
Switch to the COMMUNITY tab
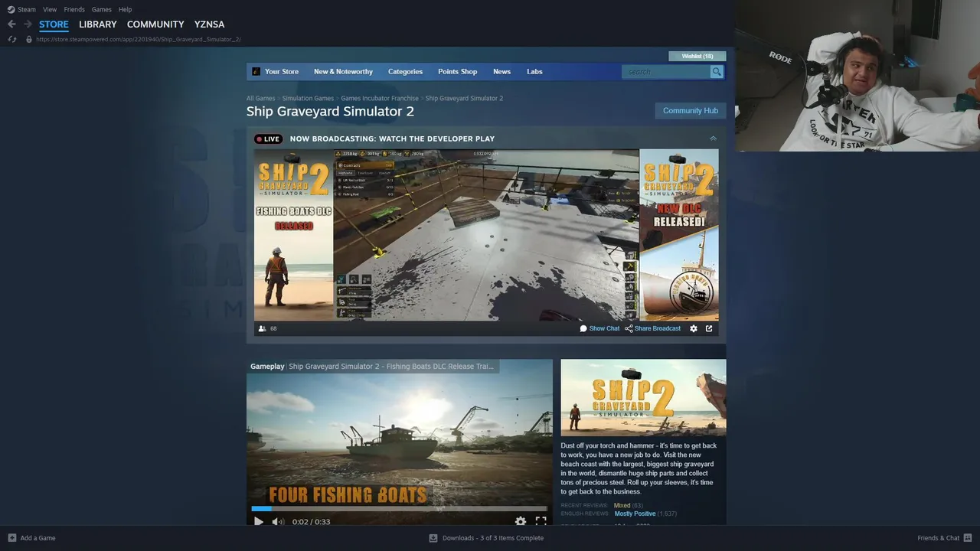155,24
